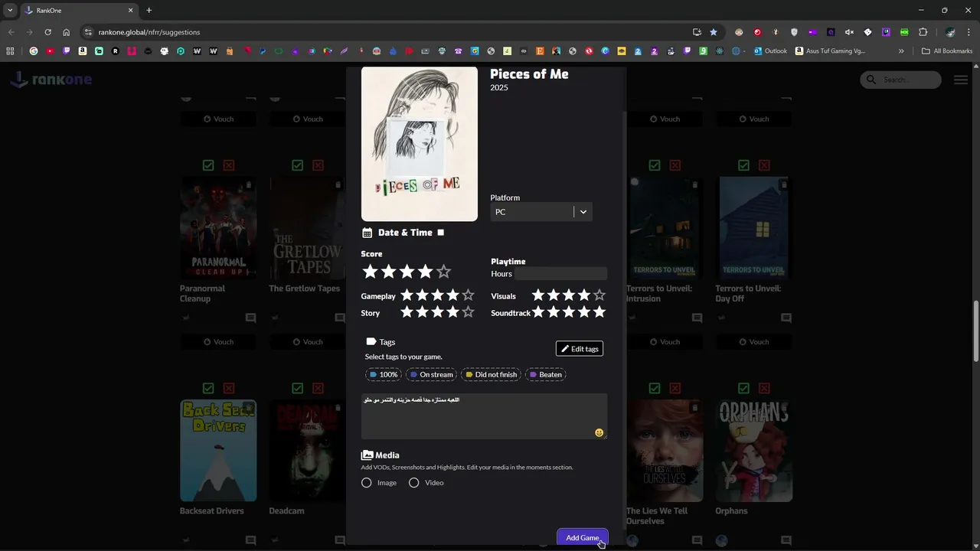
Task: Select the Image media radio button
Action: click(367, 483)
